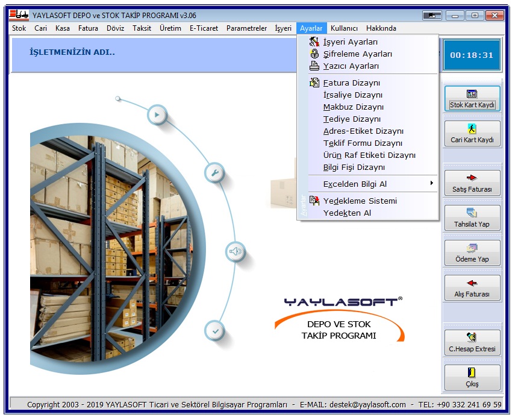The image size is (515, 420).
Task: Click the Çıkış door icon
Action: tap(472, 372)
